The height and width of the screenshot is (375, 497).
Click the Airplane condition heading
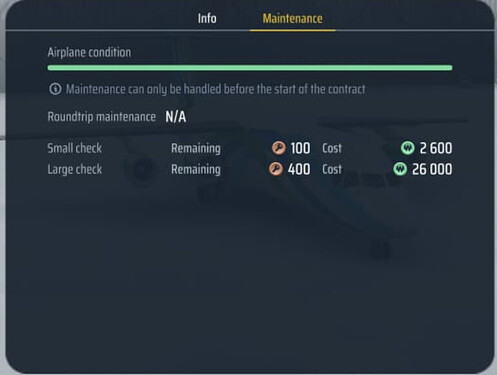pos(89,52)
